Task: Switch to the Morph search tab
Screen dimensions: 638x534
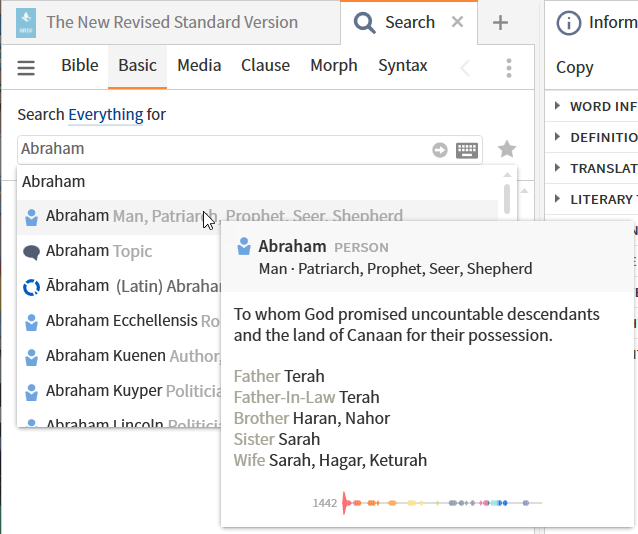Action: click(333, 66)
